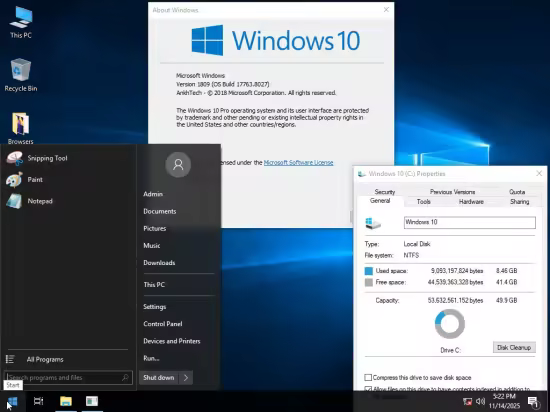
Task: Open Devices and Printers from Start menu
Action: 172,341
